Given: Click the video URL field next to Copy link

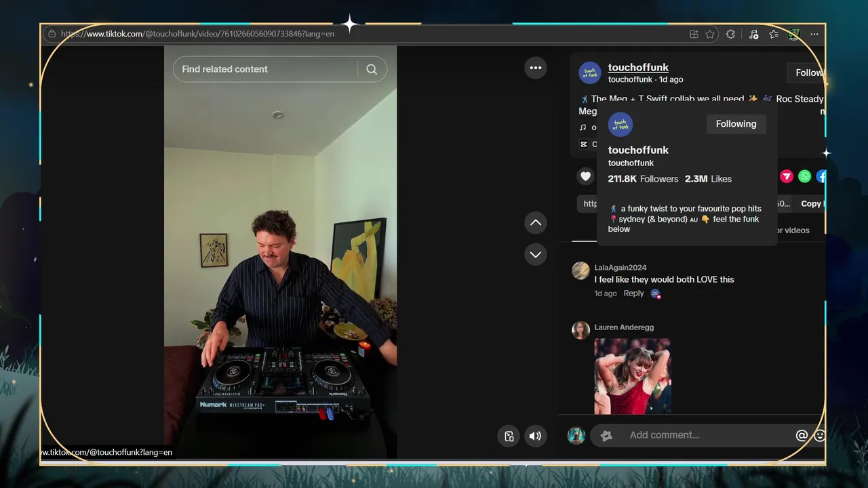Looking at the screenshot, I should coord(685,203).
